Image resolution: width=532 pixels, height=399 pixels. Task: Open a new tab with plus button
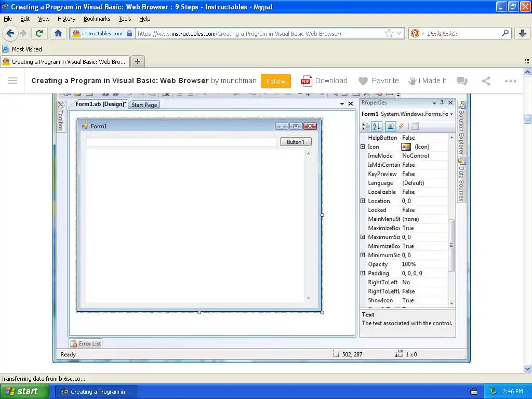point(137,61)
